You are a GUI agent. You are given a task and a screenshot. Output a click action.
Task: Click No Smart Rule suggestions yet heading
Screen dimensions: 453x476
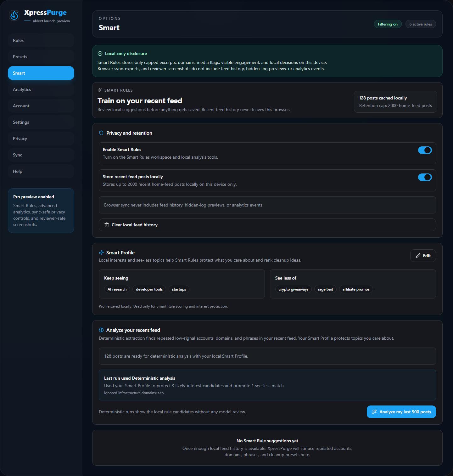tap(267, 441)
